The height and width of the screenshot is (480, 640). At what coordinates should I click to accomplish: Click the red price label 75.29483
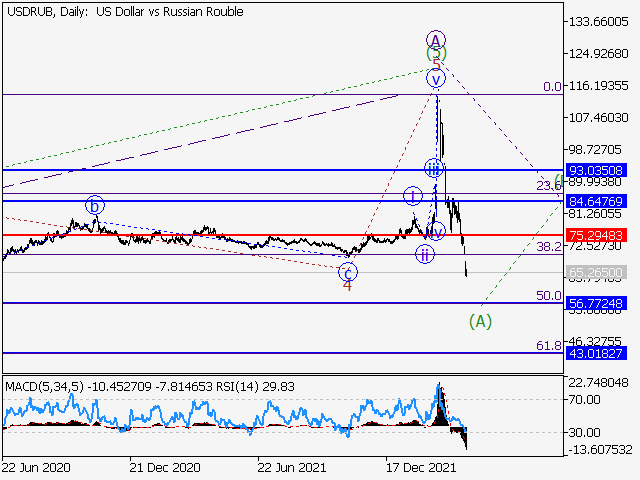coord(596,236)
